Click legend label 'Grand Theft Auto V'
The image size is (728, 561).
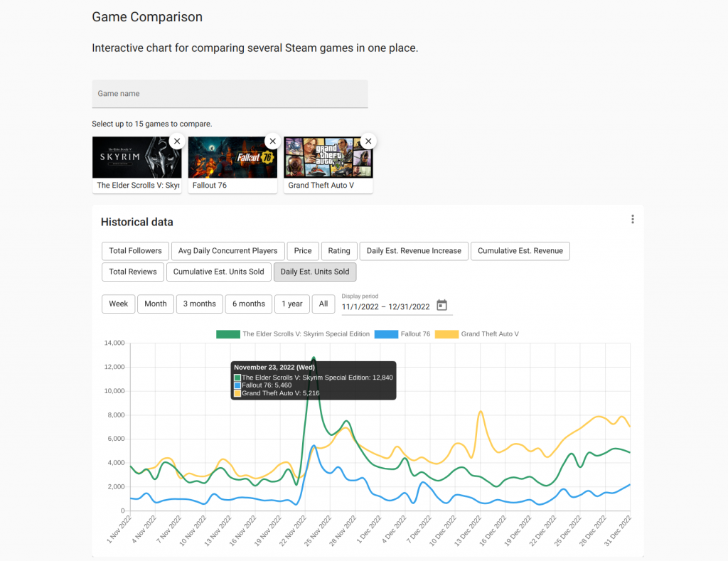point(490,334)
